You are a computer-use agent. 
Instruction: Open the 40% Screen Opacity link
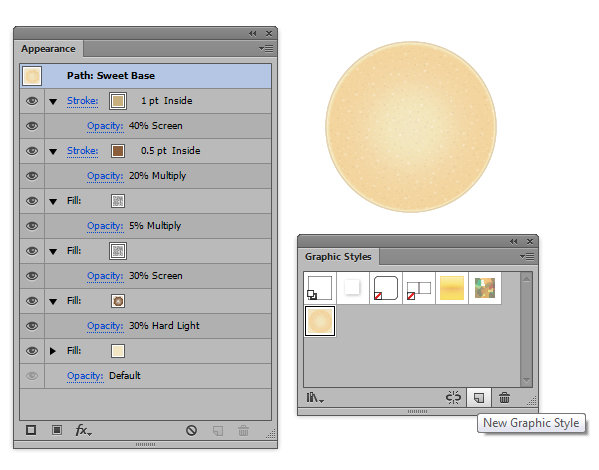pos(105,126)
